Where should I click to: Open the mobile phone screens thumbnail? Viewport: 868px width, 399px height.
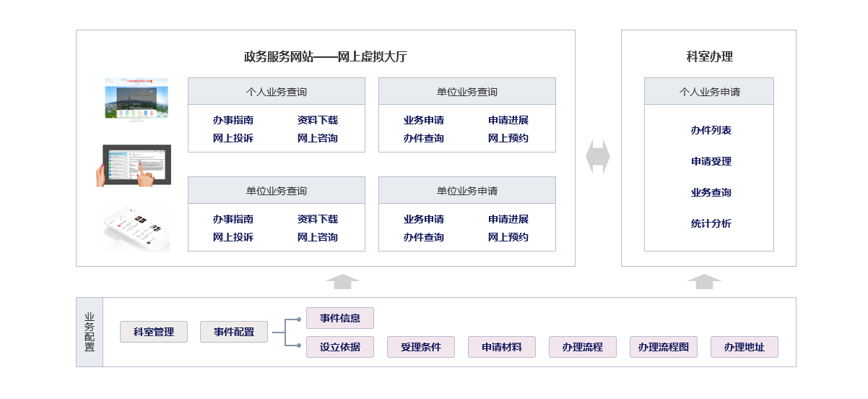(136, 229)
